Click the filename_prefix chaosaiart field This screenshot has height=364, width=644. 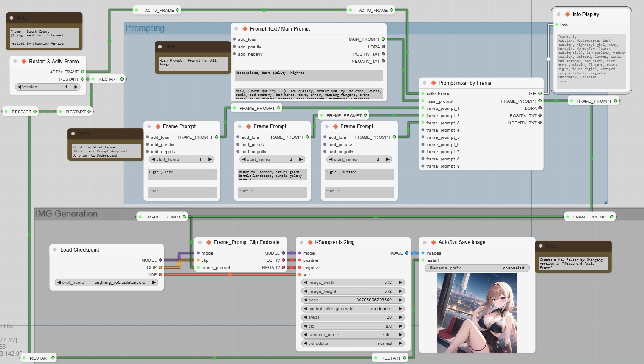[x=477, y=268]
